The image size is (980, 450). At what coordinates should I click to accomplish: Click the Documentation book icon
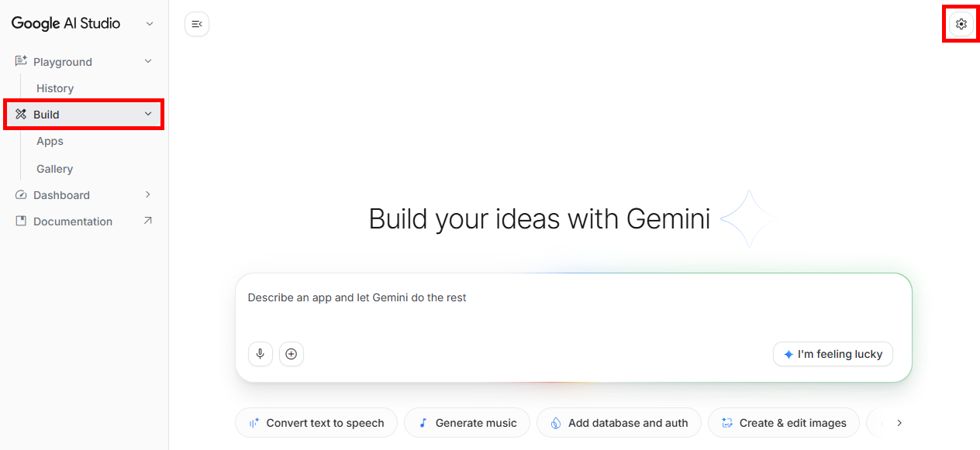(21, 222)
